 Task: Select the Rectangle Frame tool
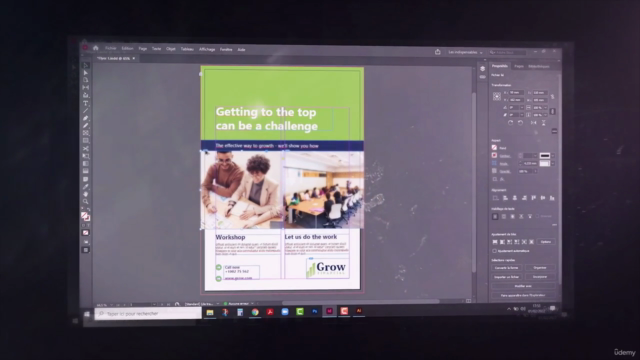pos(86,133)
